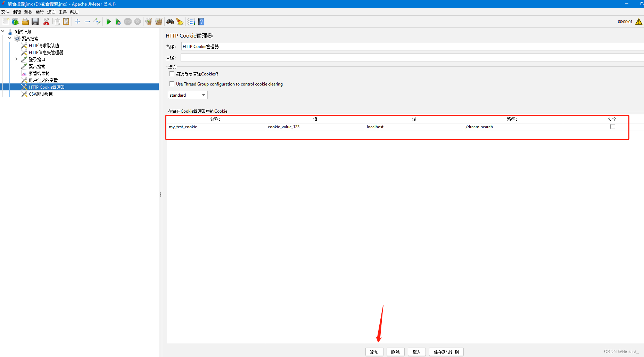Click the 删除 button

pos(396,352)
